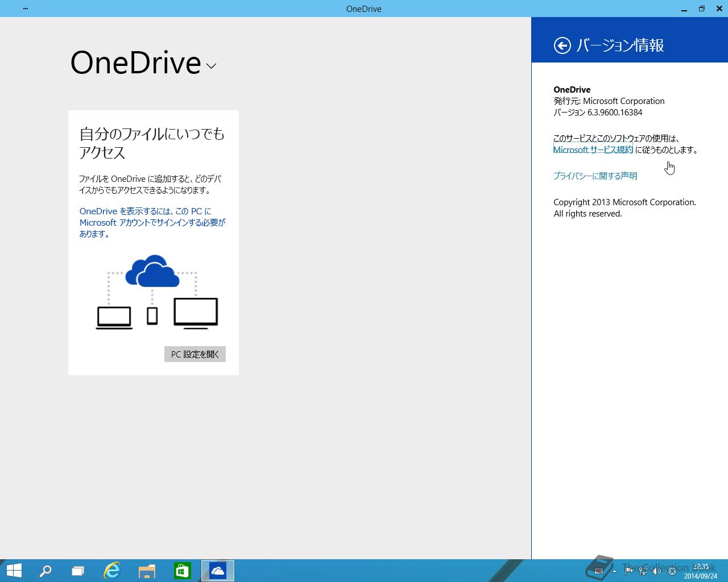Click the bold OneDrive name in the version panel

[572, 89]
